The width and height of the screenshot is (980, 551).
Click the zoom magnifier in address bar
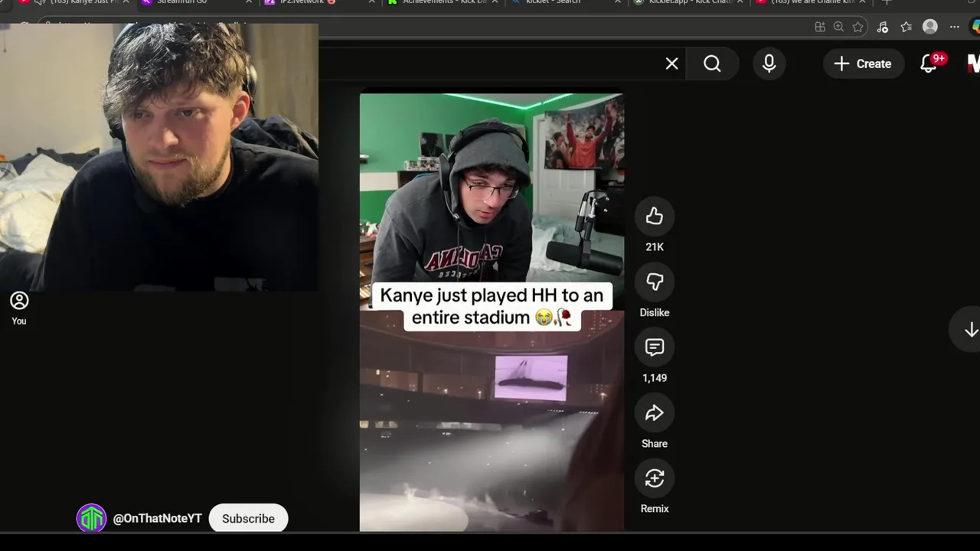point(838,27)
